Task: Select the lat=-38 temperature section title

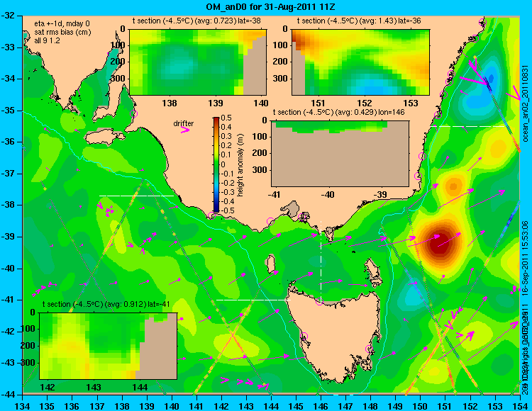Action: click(196, 21)
